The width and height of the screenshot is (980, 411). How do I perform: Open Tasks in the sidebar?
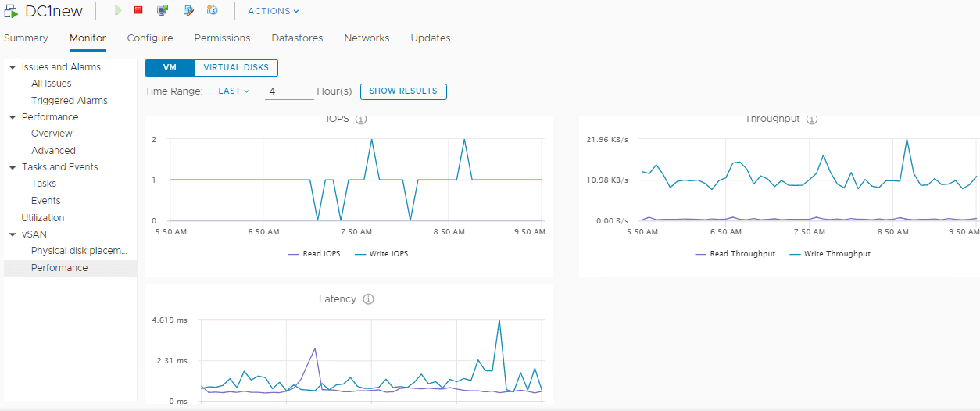point(44,184)
